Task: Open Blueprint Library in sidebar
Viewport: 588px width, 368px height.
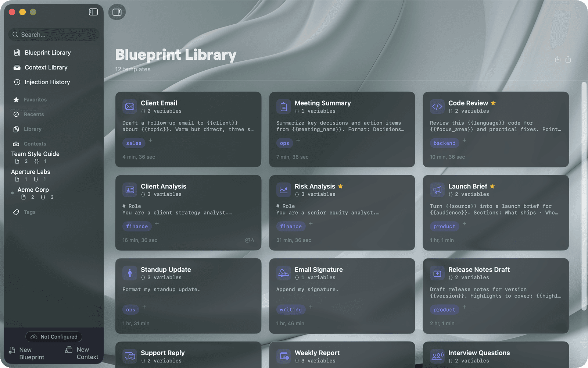Action: point(48,53)
